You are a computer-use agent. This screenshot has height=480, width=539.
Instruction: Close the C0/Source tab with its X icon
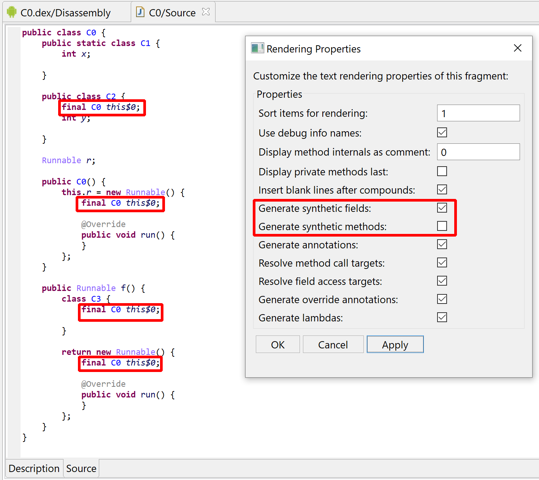coord(206,12)
